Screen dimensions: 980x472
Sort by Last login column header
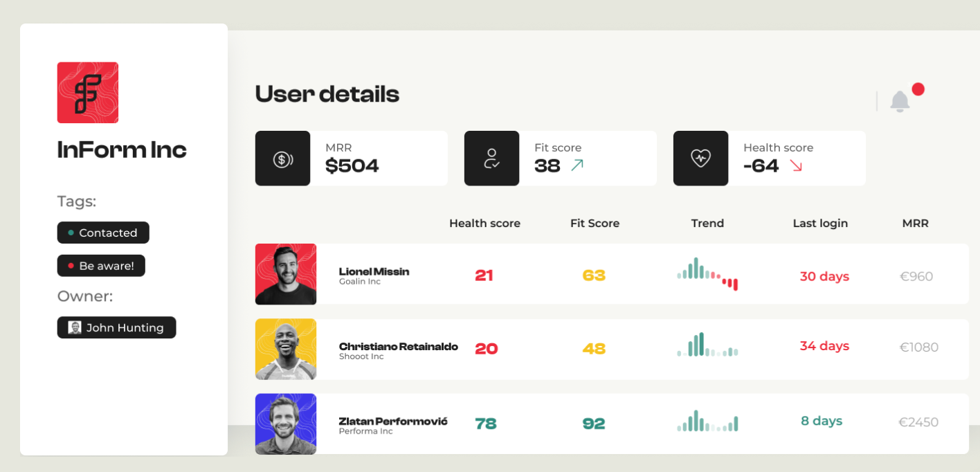point(820,224)
